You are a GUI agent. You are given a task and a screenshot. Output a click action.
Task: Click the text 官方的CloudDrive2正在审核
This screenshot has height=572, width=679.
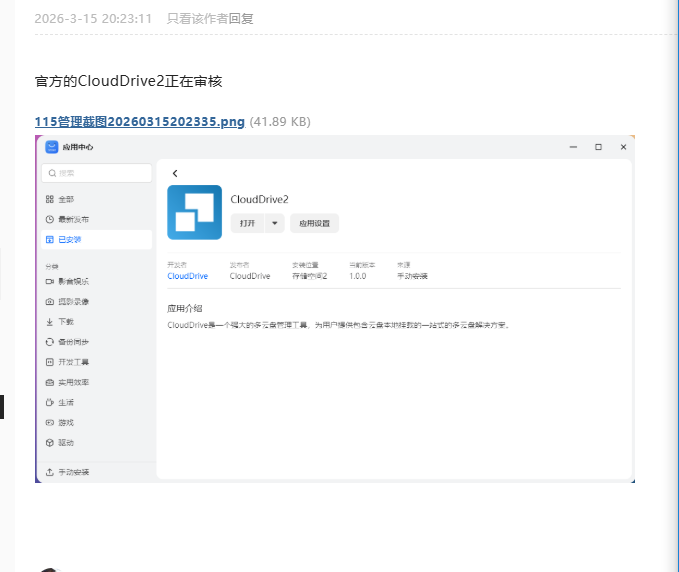point(129,81)
